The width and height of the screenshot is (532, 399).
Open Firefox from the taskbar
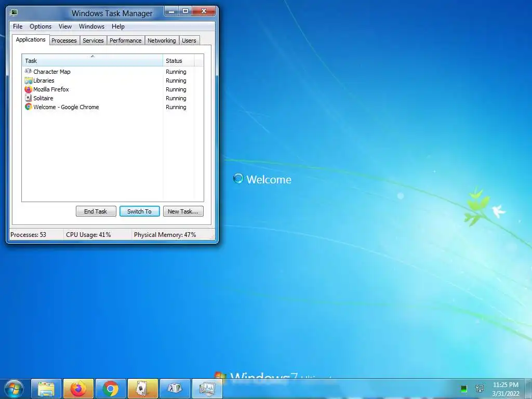click(78, 389)
